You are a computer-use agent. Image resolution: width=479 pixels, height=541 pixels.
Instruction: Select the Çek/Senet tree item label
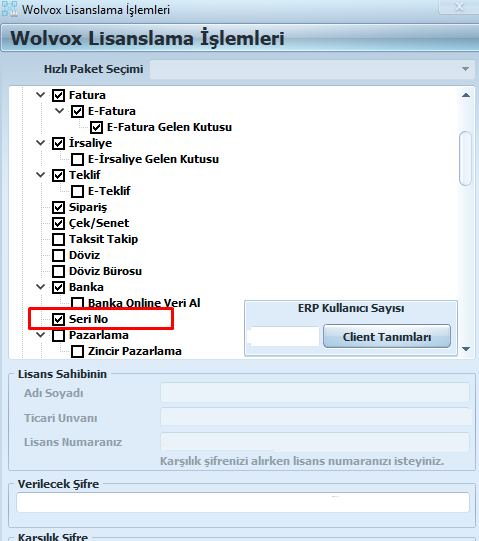(x=99, y=223)
